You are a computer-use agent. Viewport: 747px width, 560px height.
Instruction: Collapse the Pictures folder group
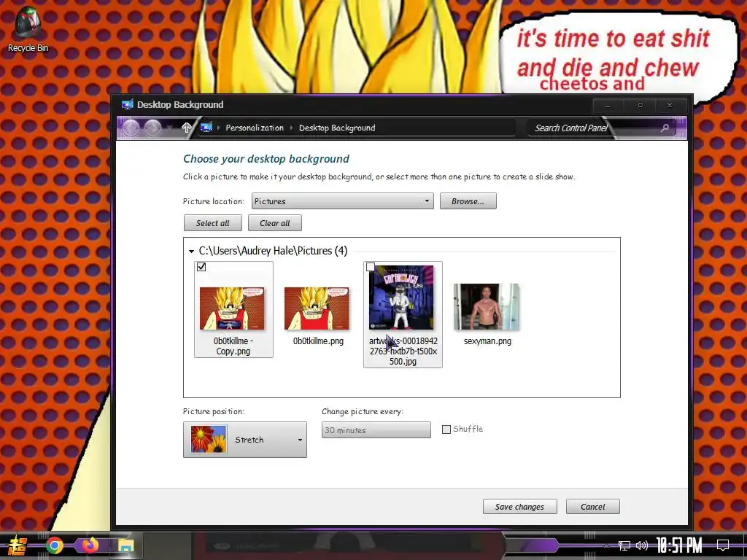click(192, 252)
